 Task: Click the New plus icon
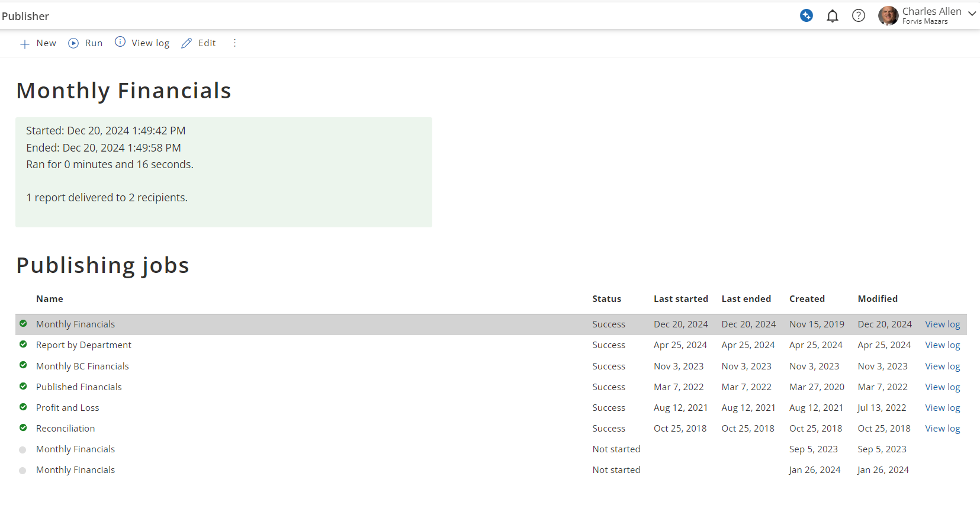[25, 44]
